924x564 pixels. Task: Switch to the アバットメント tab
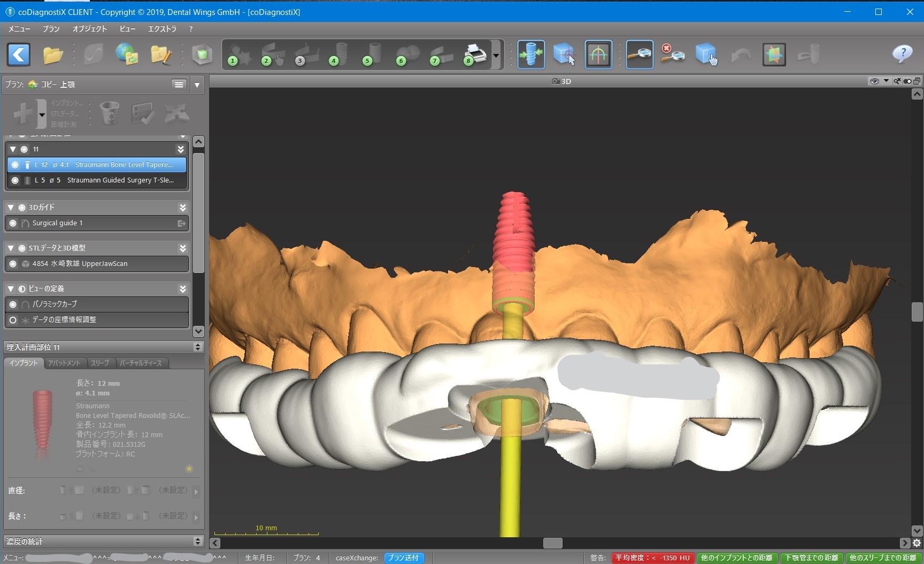[x=64, y=363]
